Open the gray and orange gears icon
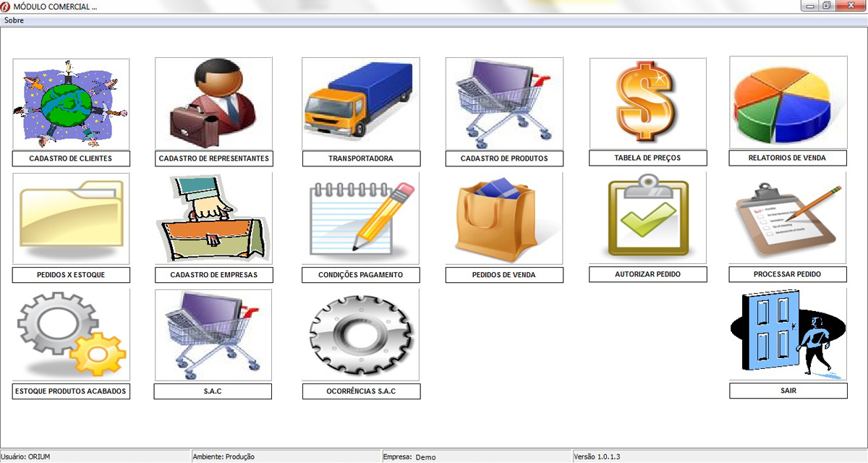Image resolution: width=868 pixels, height=463 pixels. (x=71, y=335)
